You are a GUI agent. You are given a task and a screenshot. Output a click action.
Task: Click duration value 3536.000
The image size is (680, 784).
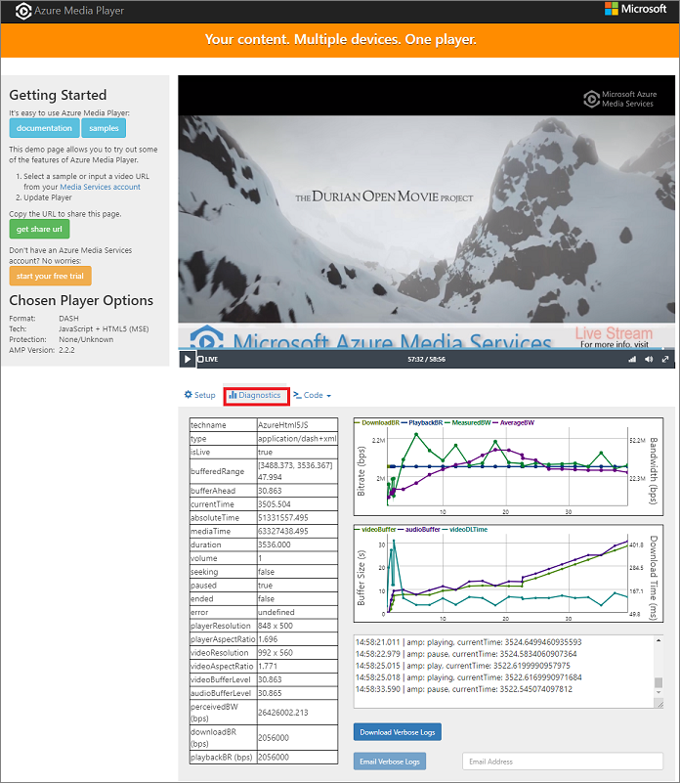coord(275,544)
